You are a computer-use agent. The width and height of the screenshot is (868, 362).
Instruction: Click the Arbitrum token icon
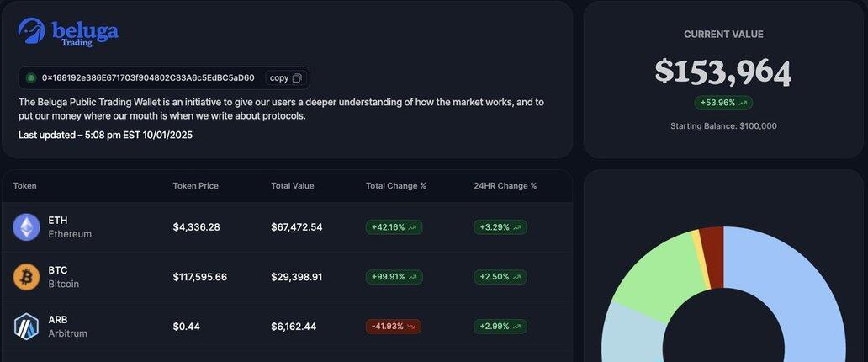[27, 326]
